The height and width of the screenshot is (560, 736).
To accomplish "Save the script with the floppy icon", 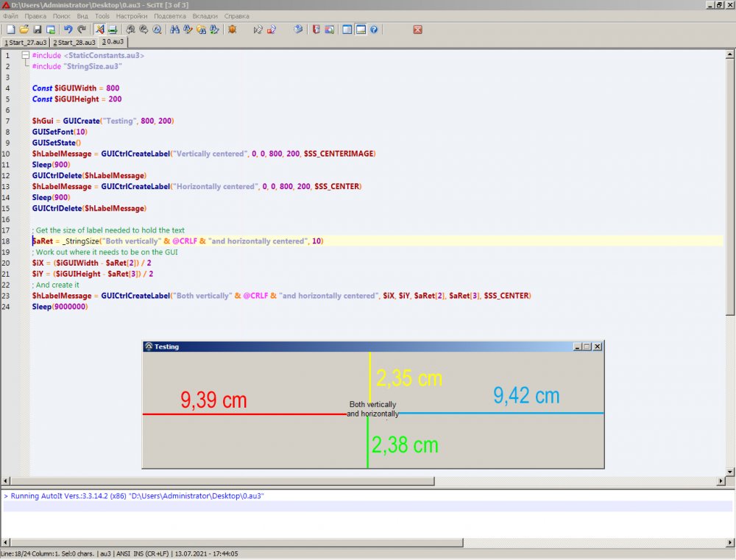I will pyautogui.click(x=37, y=29).
